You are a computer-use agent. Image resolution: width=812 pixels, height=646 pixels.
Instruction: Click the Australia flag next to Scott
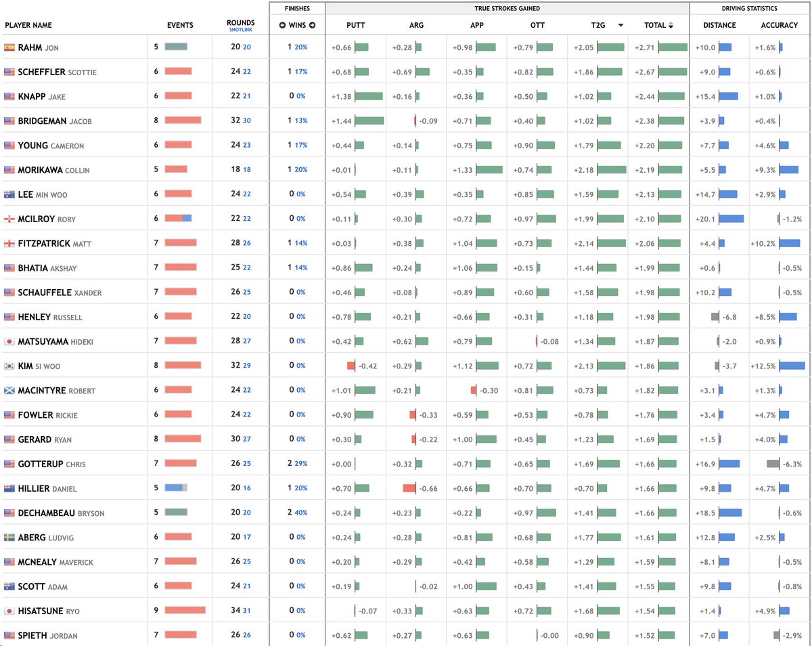click(9, 586)
